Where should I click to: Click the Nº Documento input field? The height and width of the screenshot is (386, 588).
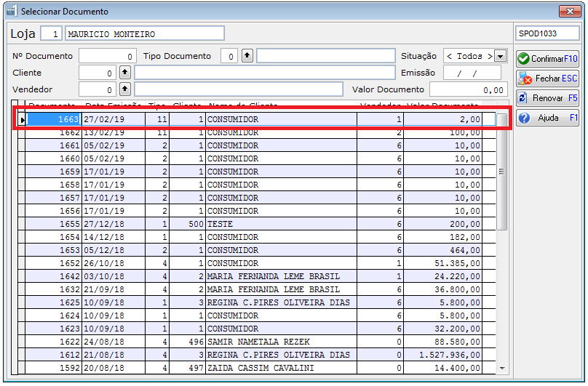click(107, 56)
